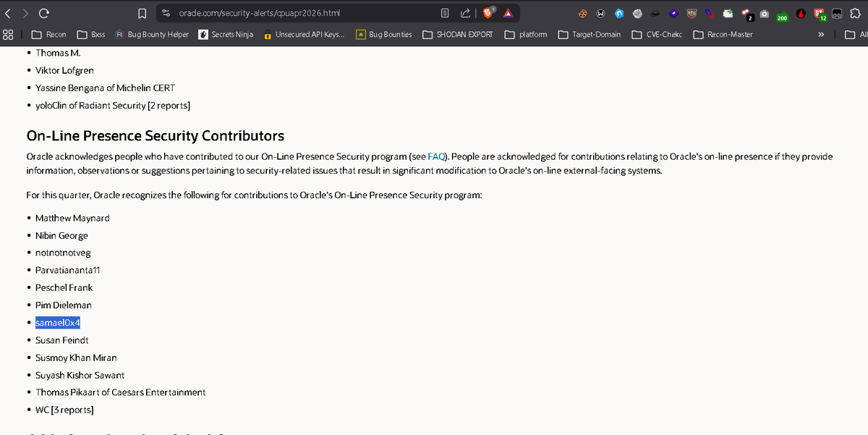The image size is (868, 435).
Task: Click yoloClin of Radiant Security entry
Action: click(113, 106)
